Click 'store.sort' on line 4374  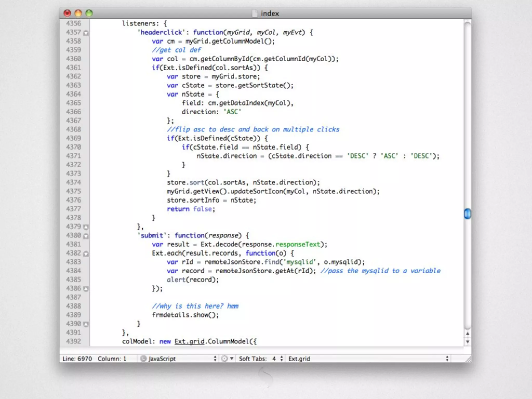(185, 182)
